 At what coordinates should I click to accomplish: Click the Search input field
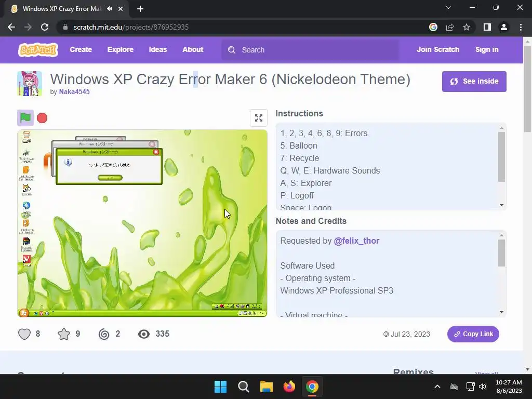pyautogui.click(x=311, y=50)
